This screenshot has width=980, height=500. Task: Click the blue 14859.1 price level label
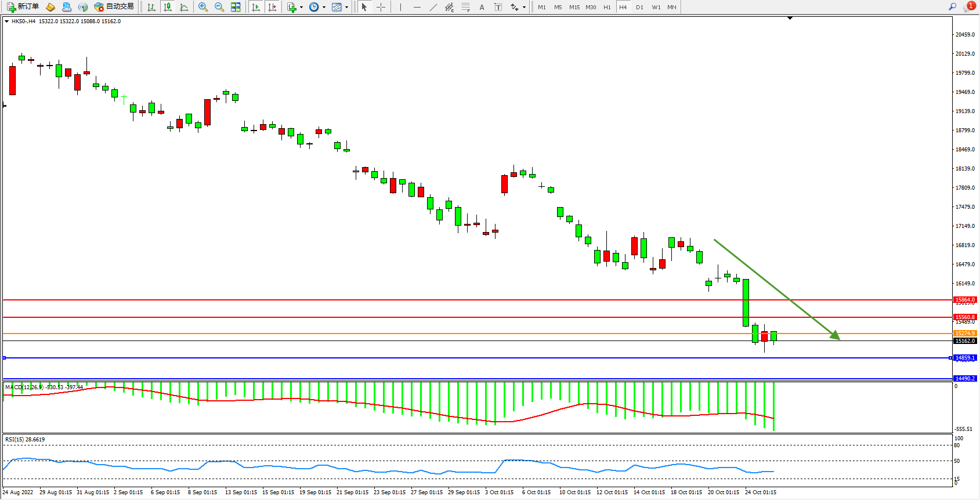pos(965,358)
